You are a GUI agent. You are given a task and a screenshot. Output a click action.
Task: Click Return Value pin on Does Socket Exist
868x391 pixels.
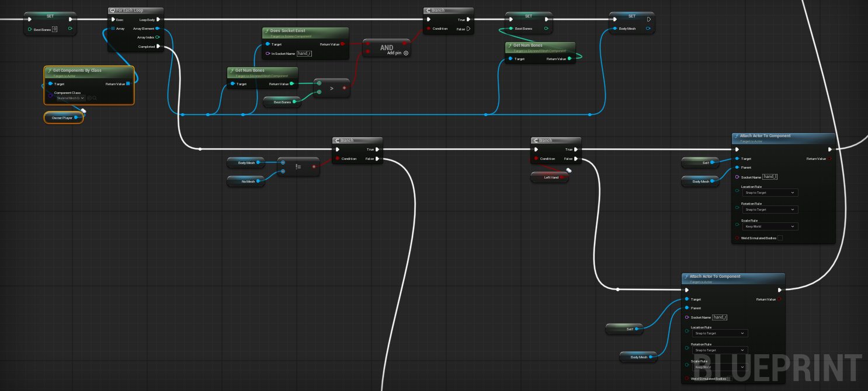342,44
